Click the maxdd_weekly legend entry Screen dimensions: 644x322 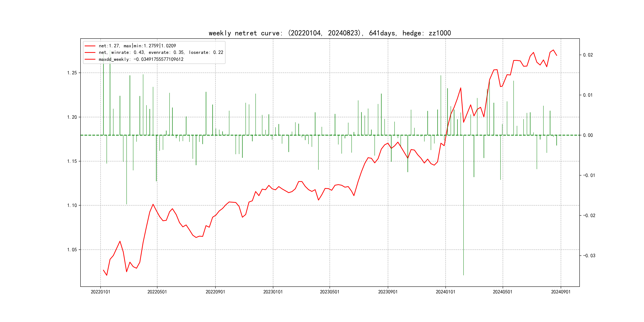(141, 59)
